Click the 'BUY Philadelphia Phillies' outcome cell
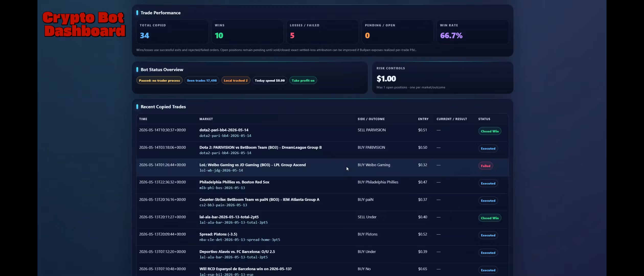 [x=378, y=182]
